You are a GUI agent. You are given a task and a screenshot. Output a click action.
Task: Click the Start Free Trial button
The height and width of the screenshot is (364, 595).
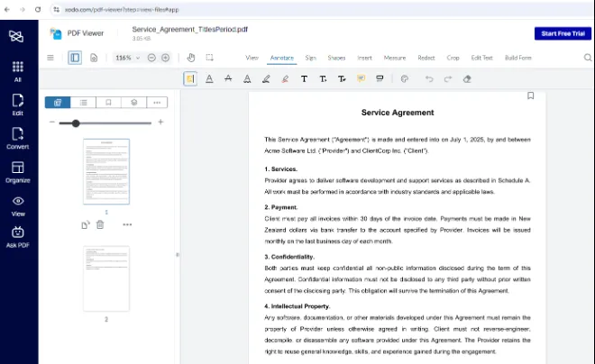point(563,33)
